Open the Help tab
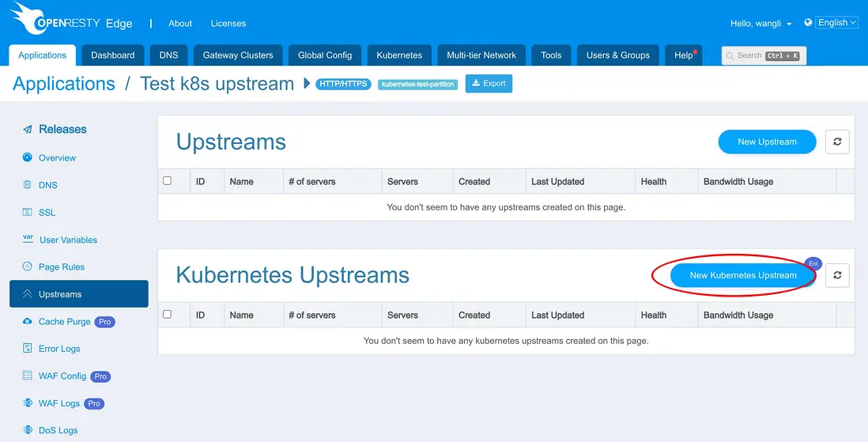868x442 pixels. click(684, 55)
